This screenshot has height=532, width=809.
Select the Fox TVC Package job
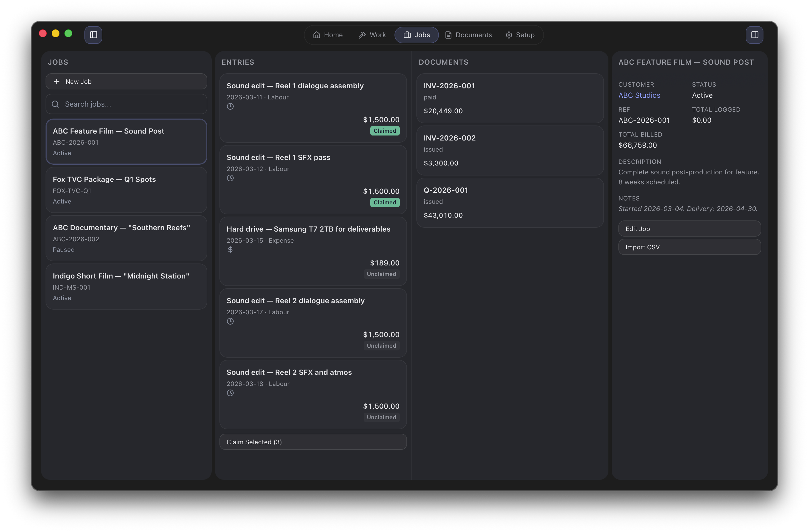(x=126, y=190)
